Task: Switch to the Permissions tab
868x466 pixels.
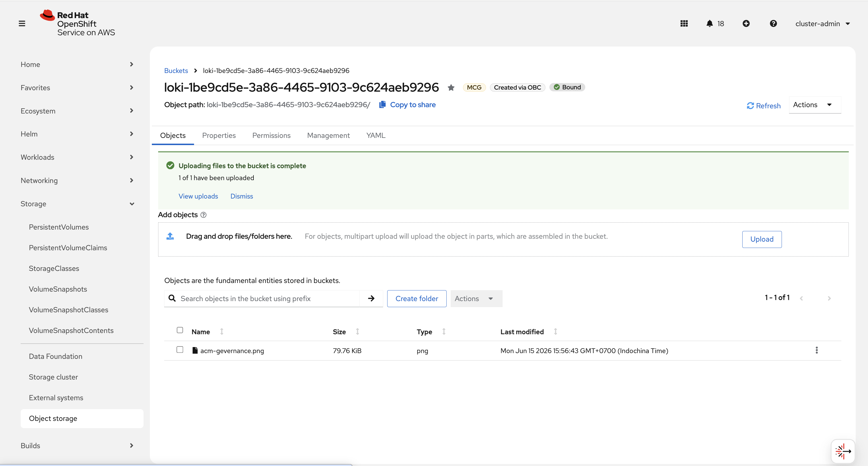Action: pyautogui.click(x=271, y=136)
